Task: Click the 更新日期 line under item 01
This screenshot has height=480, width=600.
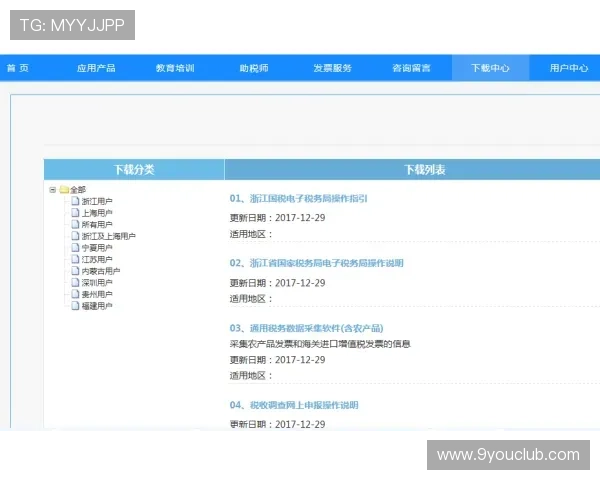Action: point(277,218)
